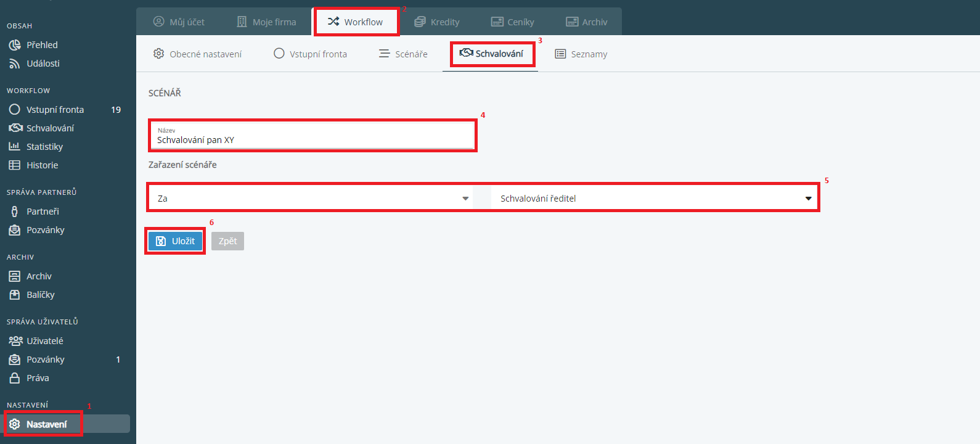Open Vstupní fronta in the sidebar
This screenshot has height=444, width=980.
coord(55,110)
